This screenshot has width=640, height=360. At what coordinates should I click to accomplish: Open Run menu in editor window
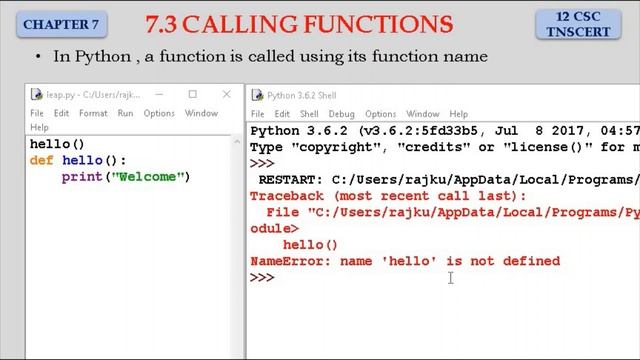pos(125,113)
